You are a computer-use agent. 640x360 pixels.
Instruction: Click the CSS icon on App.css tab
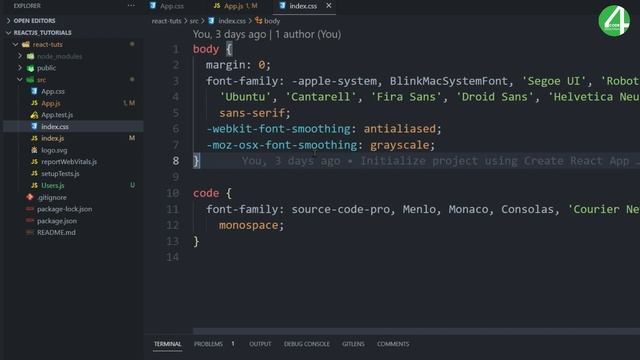pyautogui.click(x=153, y=6)
